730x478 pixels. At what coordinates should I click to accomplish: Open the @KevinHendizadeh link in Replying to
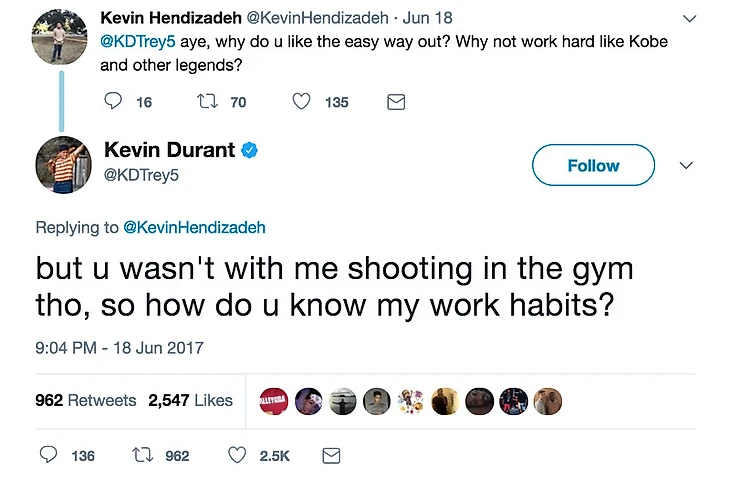click(x=194, y=227)
